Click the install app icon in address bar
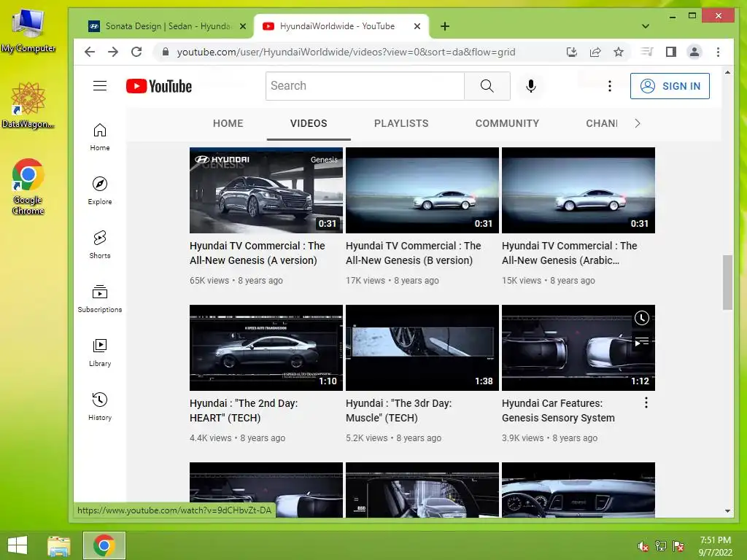 coord(572,52)
